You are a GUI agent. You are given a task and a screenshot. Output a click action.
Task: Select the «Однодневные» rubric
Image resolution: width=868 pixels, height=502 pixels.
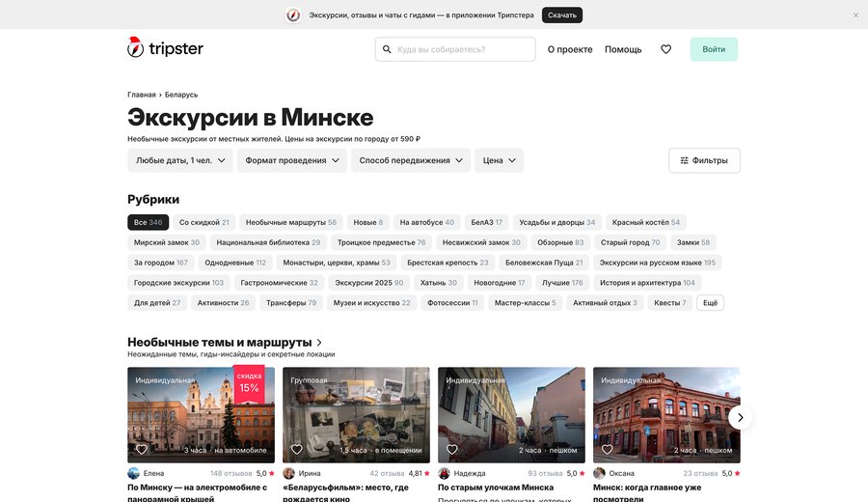[x=235, y=263]
